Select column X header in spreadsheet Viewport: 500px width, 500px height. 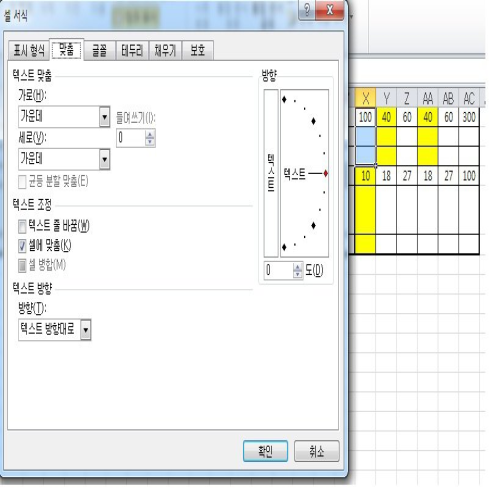[x=365, y=98]
